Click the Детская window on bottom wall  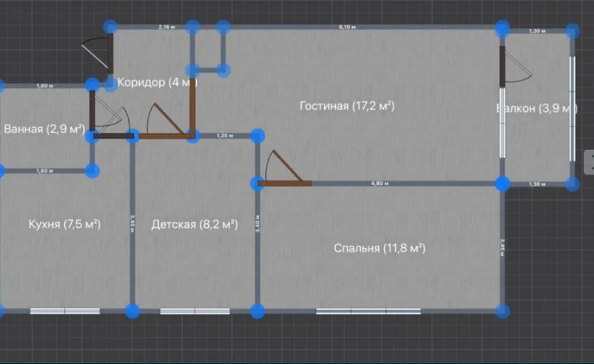tap(195, 311)
